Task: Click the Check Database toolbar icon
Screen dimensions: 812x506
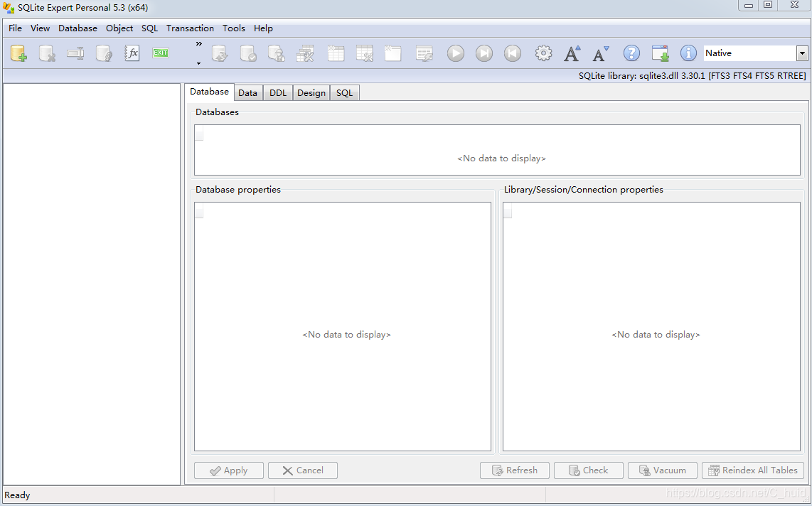Action: (248, 53)
